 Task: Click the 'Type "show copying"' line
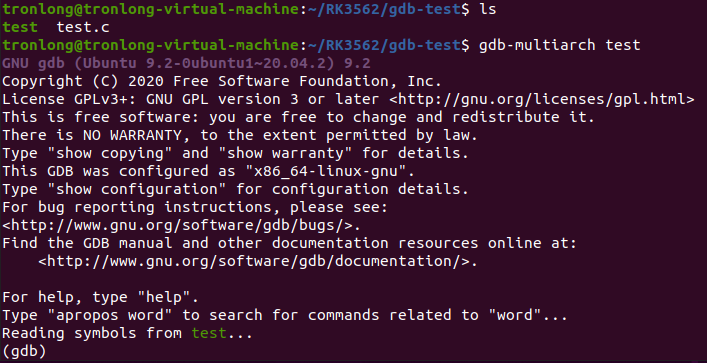[235, 153]
